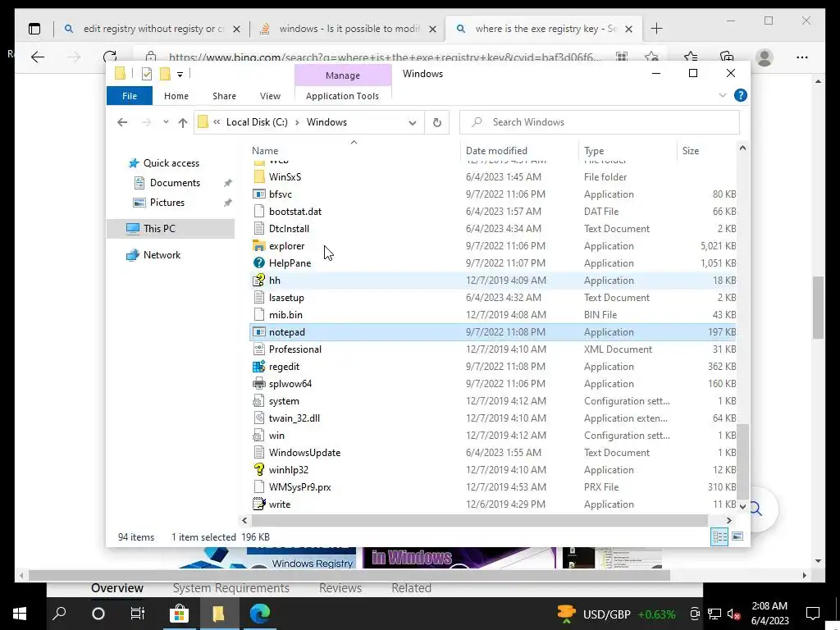
Task: Open Microsoft Edge from taskbar
Action: pyautogui.click(x=260, y=614)
